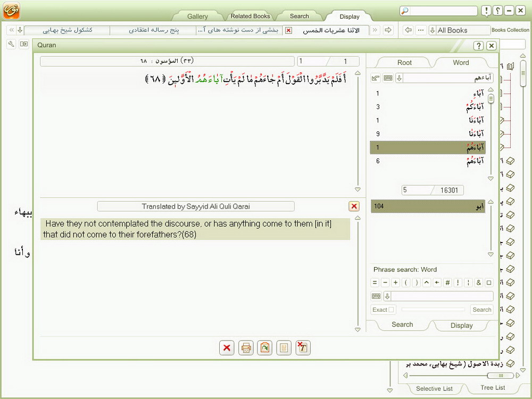The height and width of the screenshot is (399, 532).
Task: Click the copy/export document icon at bottom
Action: (264, 348)
